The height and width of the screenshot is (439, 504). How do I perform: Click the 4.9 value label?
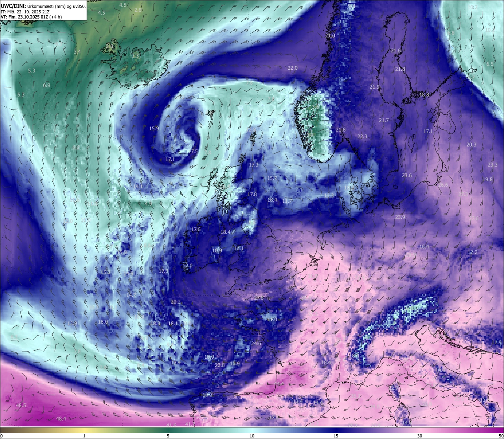click(148, 204)
